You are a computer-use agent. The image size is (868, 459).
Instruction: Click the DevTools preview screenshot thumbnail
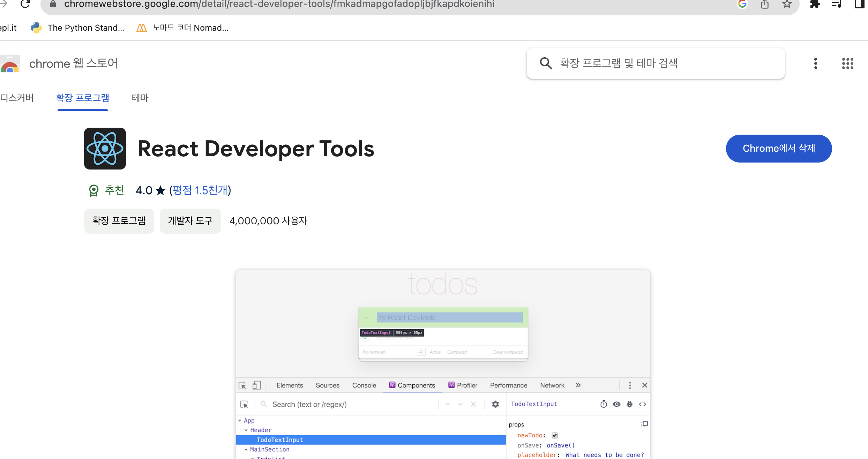click(x=443, y=363)
